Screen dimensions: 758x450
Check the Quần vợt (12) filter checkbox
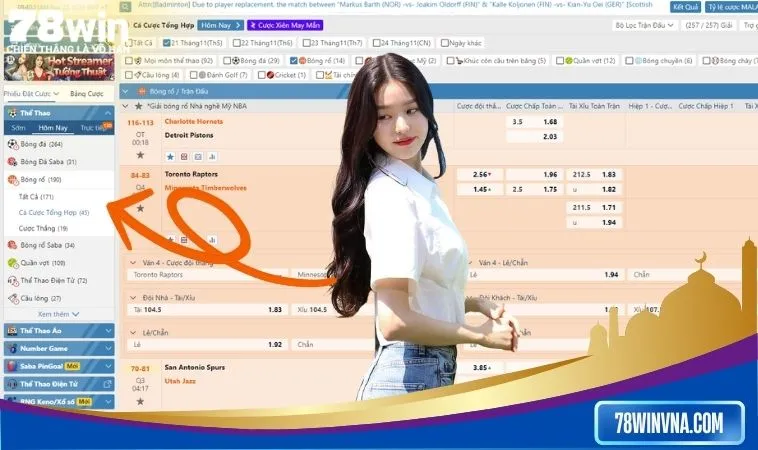[560, 60]
